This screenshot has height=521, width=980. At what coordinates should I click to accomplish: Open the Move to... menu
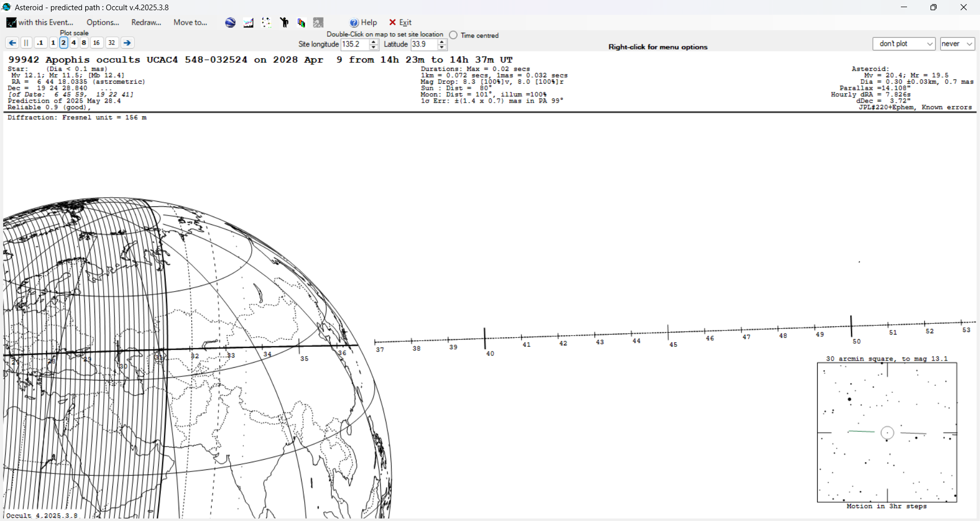[190, 22]
